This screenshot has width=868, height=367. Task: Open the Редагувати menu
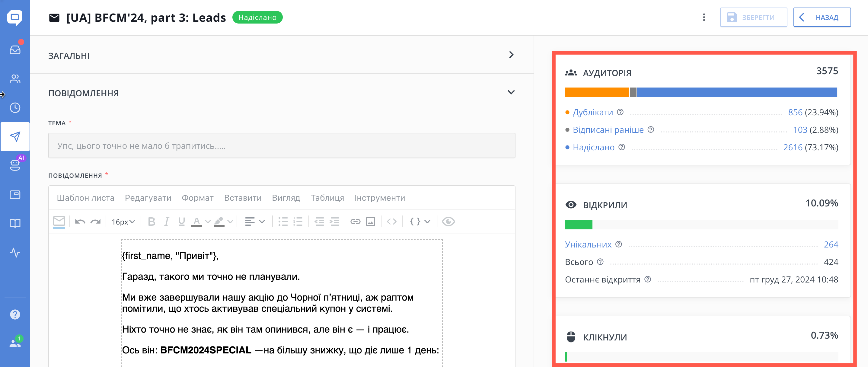(x=148, y=198)
